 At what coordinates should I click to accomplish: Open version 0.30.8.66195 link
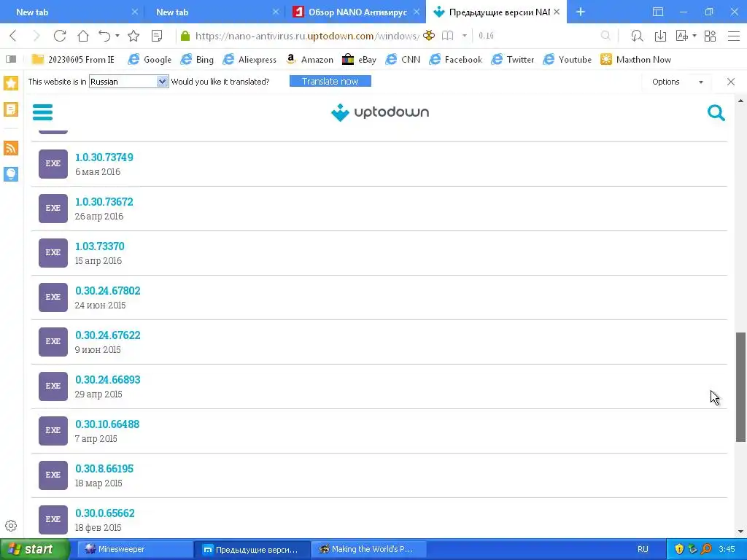pyautogui.click(x=104, y=469)
